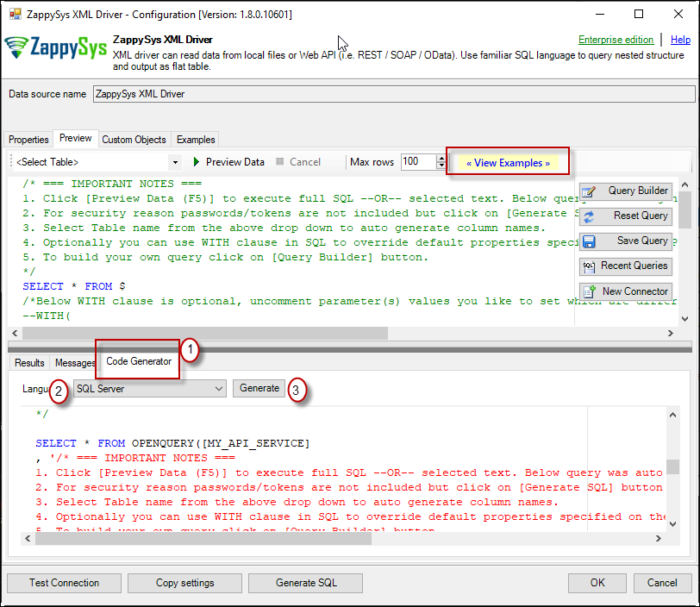Open the Recent Queries button
Screen dimensions: 700x607
[626, 266]
